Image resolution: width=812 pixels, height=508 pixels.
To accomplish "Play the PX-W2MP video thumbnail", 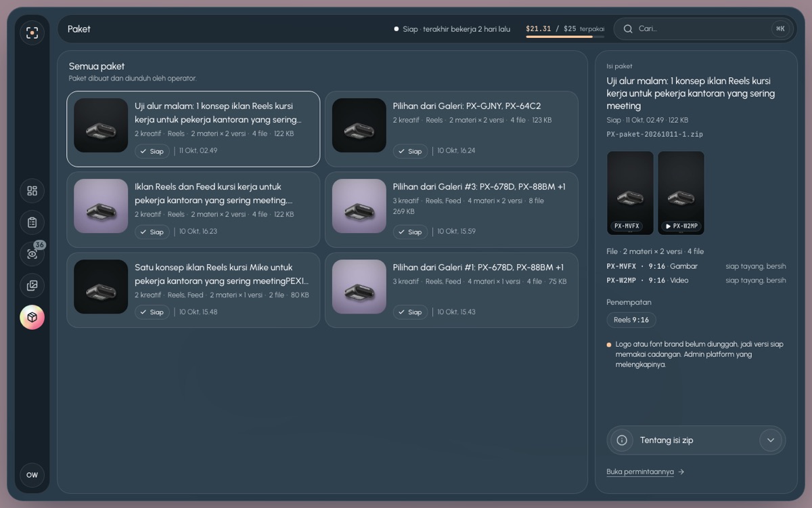I will click(681, 193).
